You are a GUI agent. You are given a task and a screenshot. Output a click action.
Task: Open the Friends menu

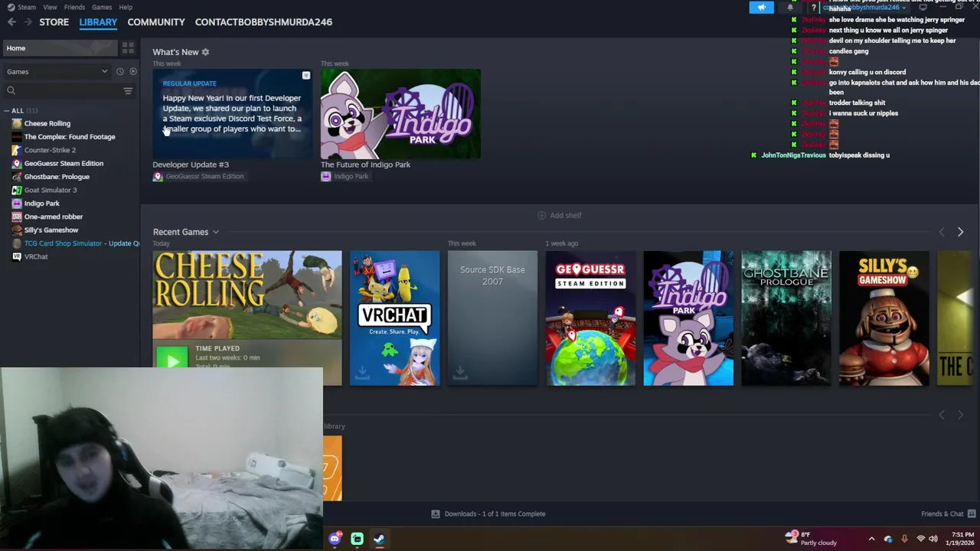74,7
